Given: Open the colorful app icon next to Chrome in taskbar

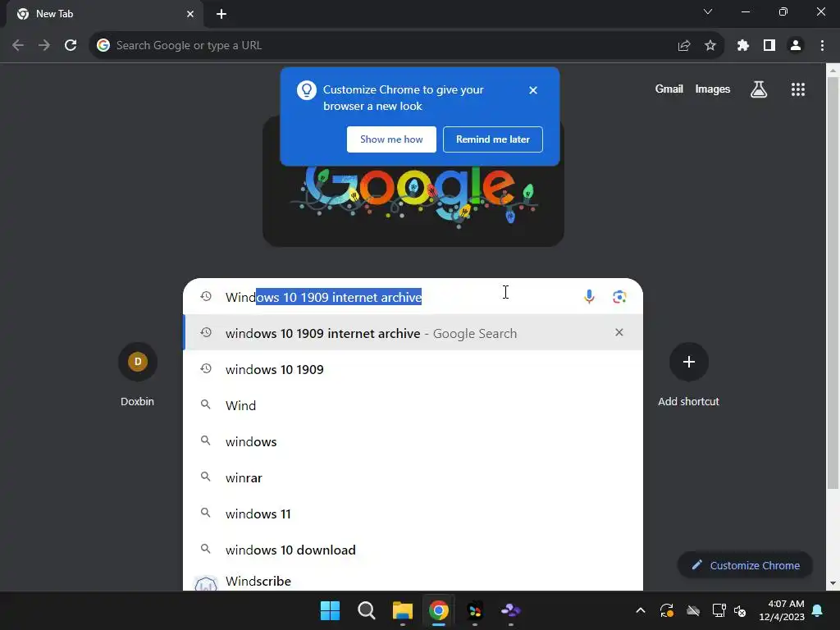Looking at the screenshot, I should 475,610.
